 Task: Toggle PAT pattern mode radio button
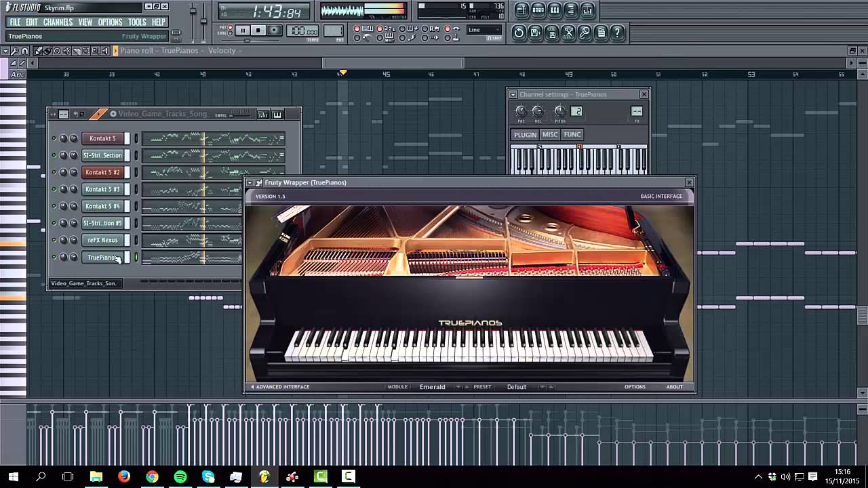(x=230, y=27)
